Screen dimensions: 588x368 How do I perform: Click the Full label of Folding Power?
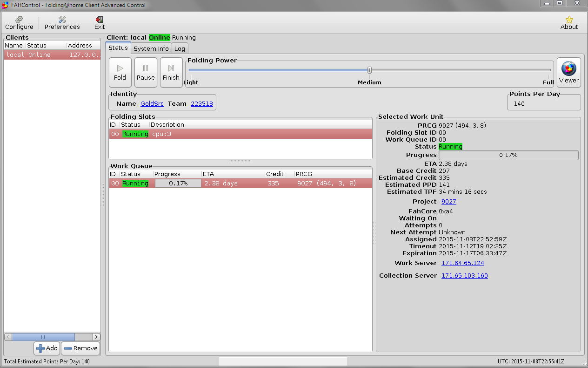[x=548, y=82]
